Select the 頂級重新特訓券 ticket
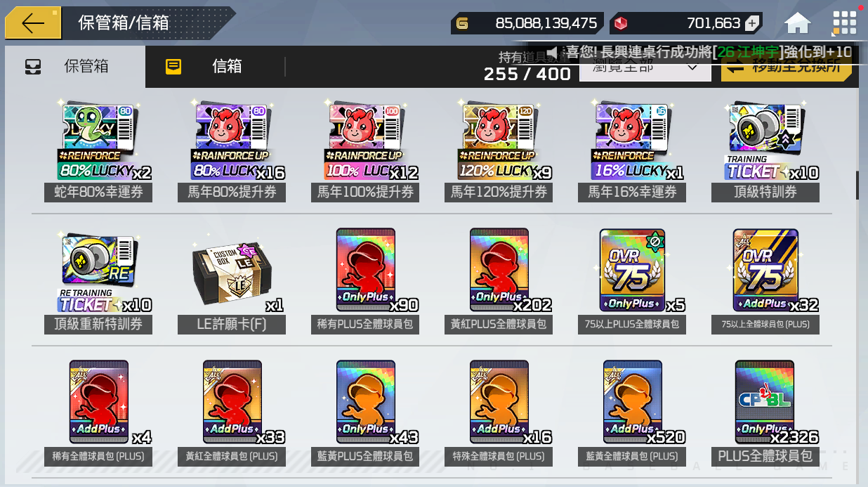Image resolution: width=868 pixels, height=487 pixels. pyautogui.click(x=98, y=281)
